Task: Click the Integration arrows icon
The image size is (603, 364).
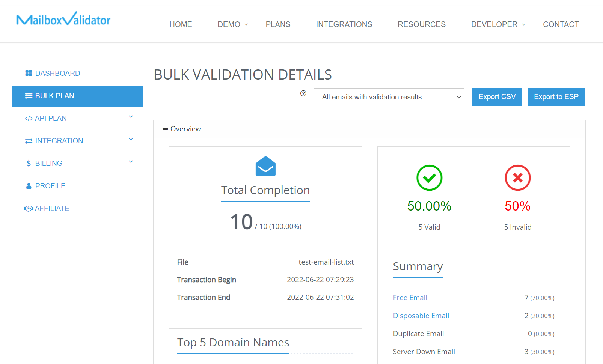Action: tap(29, 141)
